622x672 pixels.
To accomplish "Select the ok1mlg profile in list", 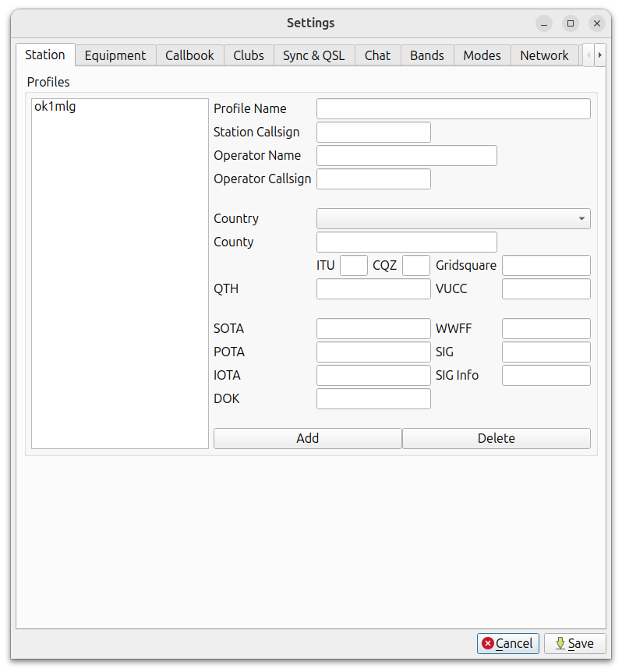I will click(x=55, y=108).
